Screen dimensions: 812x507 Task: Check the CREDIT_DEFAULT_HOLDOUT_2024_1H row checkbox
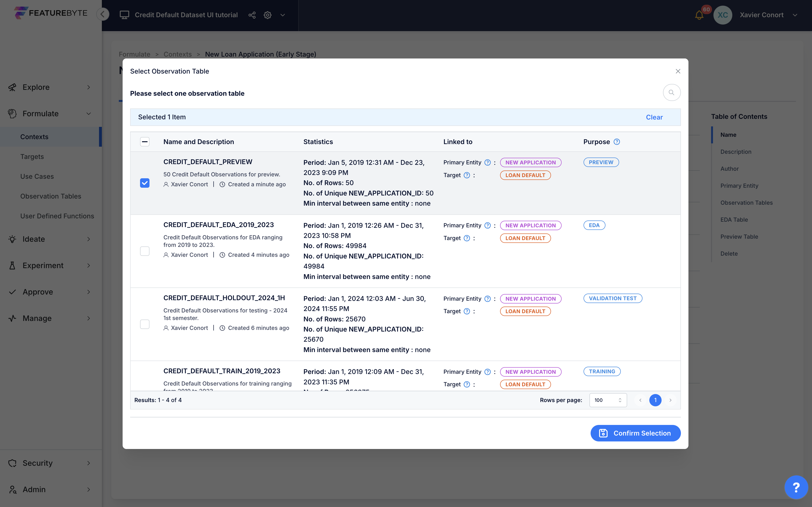point(145,324)
